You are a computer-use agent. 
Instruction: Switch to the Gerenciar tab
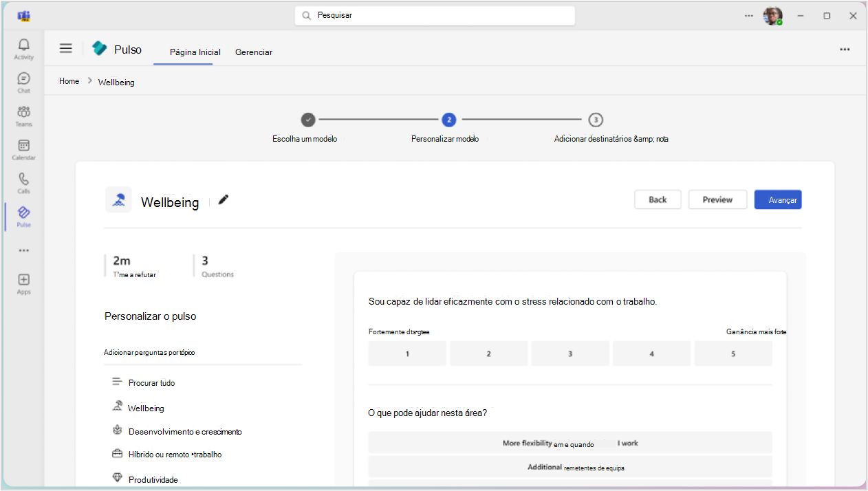pyautogui.click(x=253, y=52)
